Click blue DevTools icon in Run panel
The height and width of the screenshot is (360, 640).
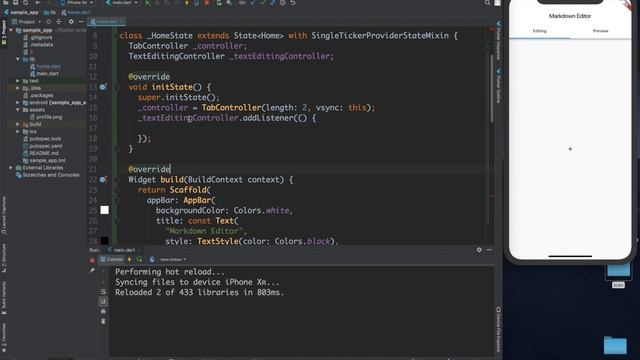coord(152,260)
